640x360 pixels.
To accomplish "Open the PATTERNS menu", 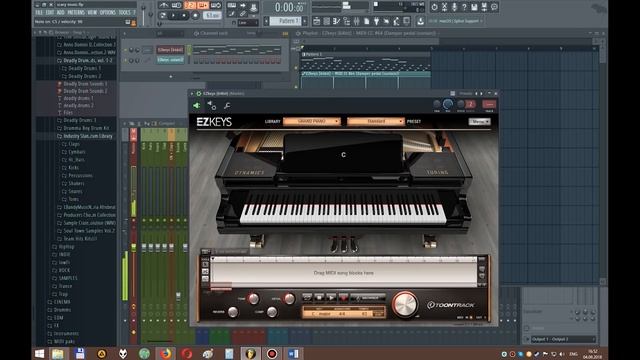I will coord(76,13).
